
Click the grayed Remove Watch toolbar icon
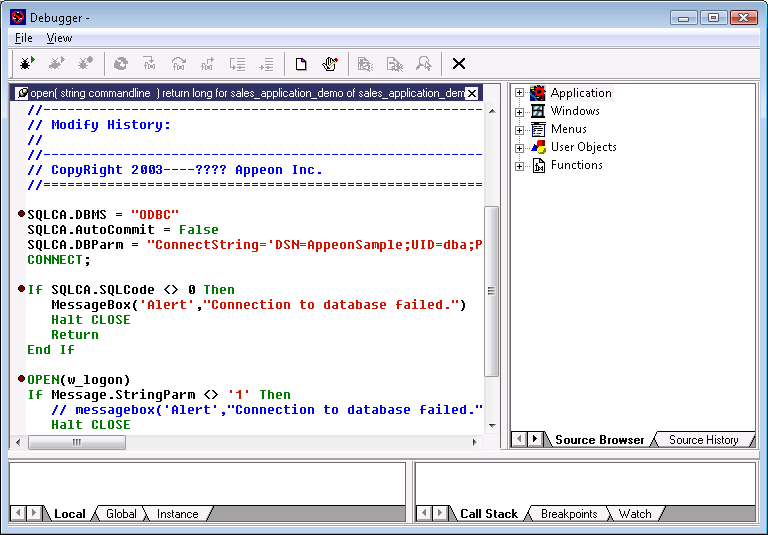pyautogui.click(x=395, y=64)
